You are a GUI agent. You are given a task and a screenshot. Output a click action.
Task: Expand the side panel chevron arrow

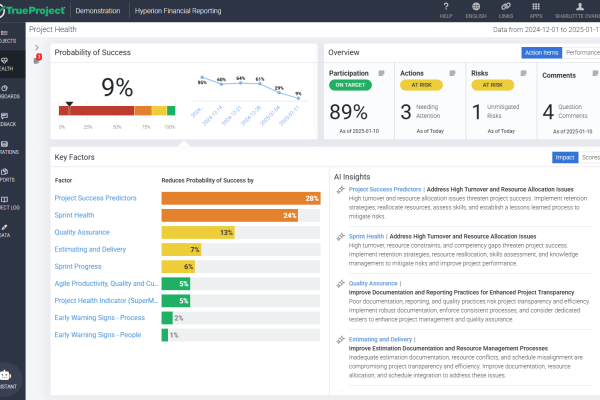tap(37, 47)
